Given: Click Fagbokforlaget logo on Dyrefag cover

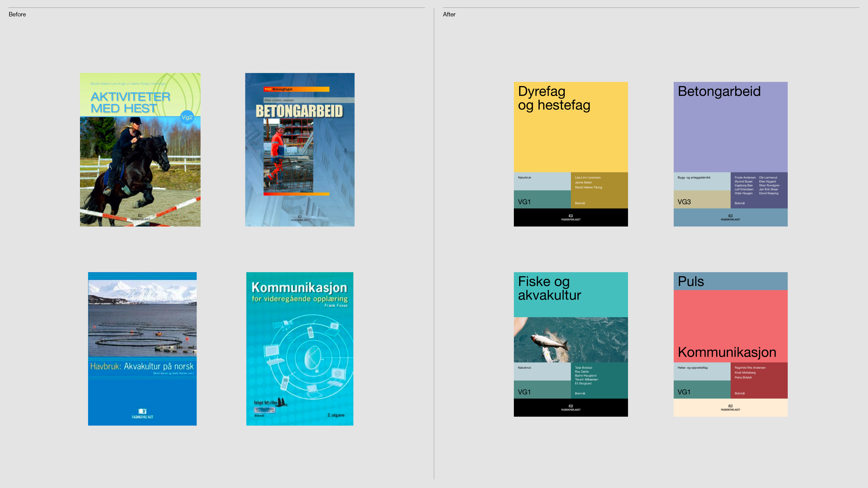Looking at the screenshot, I should pyautogui.click(x=571, y=218).
